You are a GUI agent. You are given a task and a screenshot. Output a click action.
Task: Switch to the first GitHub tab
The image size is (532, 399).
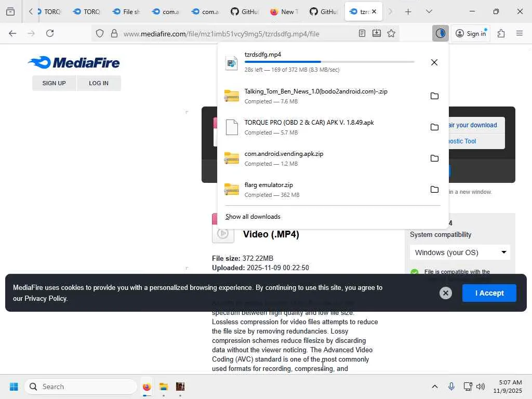tap(245, 11)
